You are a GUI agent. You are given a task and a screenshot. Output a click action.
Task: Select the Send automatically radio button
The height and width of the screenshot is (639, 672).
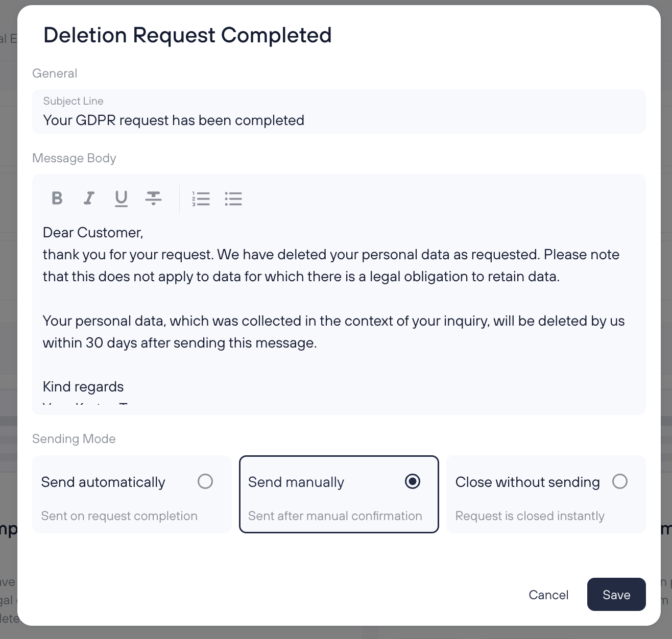coord(205,481)
